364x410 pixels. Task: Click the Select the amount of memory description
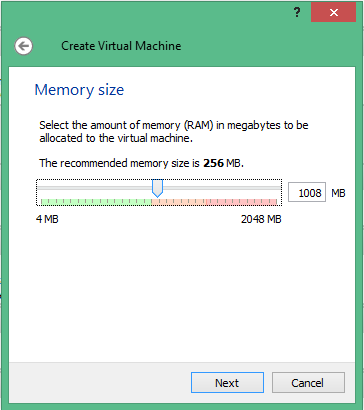(174, 132)
